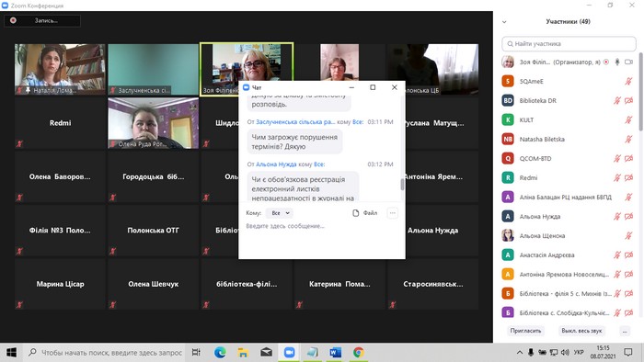Show hidden tray icons chevron

[x=520, y=352]
